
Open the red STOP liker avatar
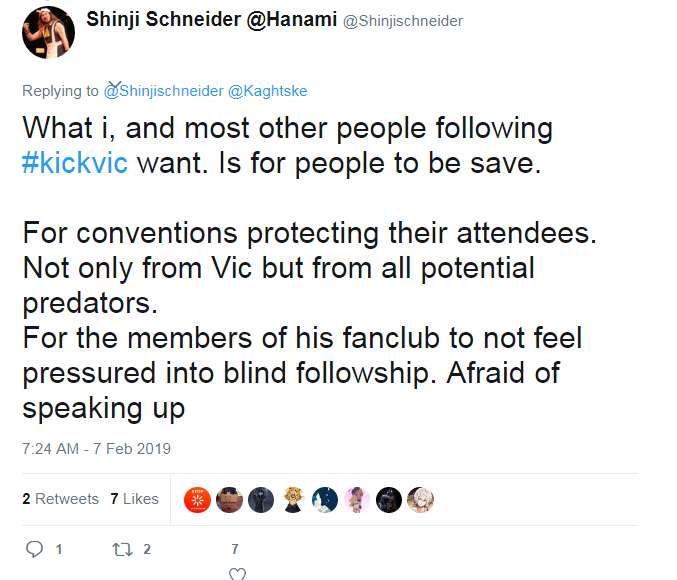click(x=197, y=500)
